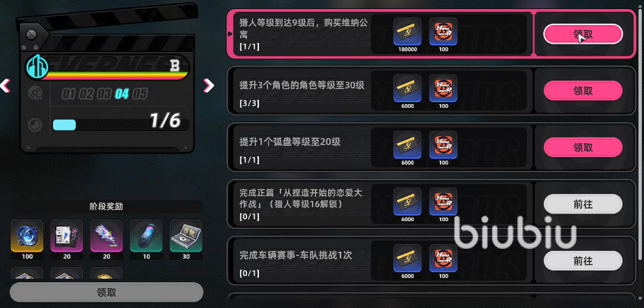Go to the previous stage with left arrow
This screenshot has width=644, height=308.
click(x=5, y=86)
